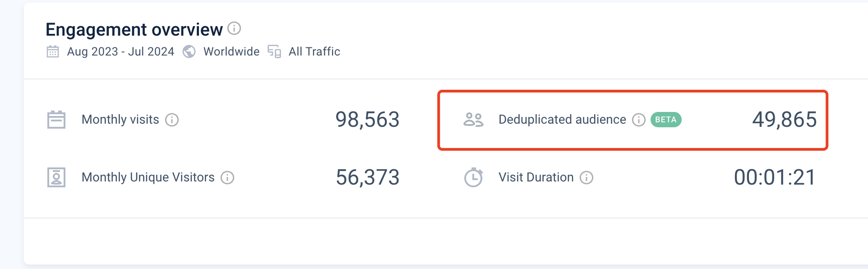Click the info icon beside Engagement overview
This screenshot has height=269, width=868.
pyautogui.click(x=234, y=28)
